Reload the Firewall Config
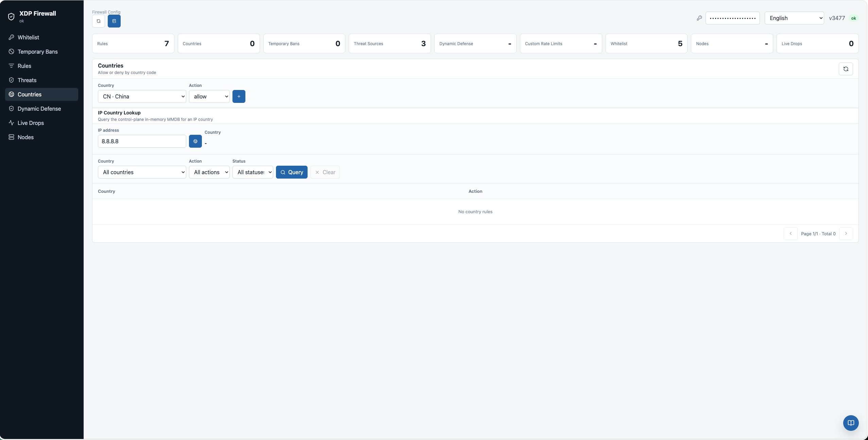Screen dimensions: 868x440 [x=99, y=21]
